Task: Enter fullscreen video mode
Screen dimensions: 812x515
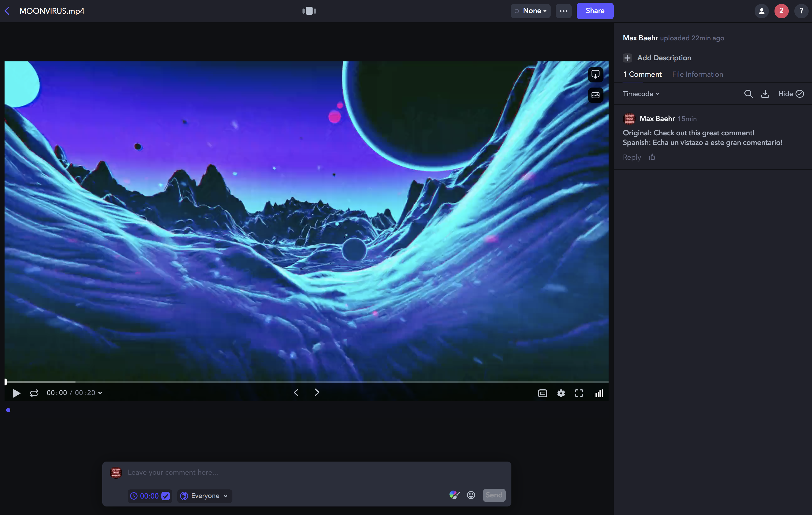Action: click(x=579, y=393)
